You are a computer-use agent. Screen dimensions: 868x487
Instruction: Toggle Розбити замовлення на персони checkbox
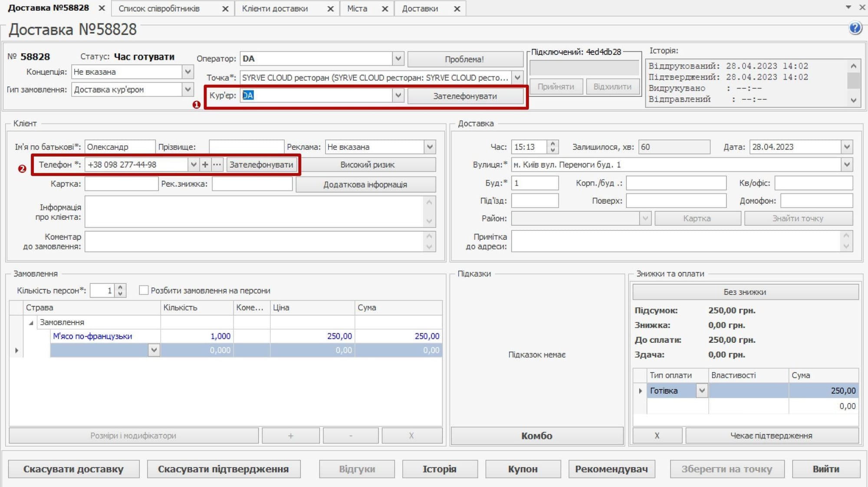click(144, 290)
